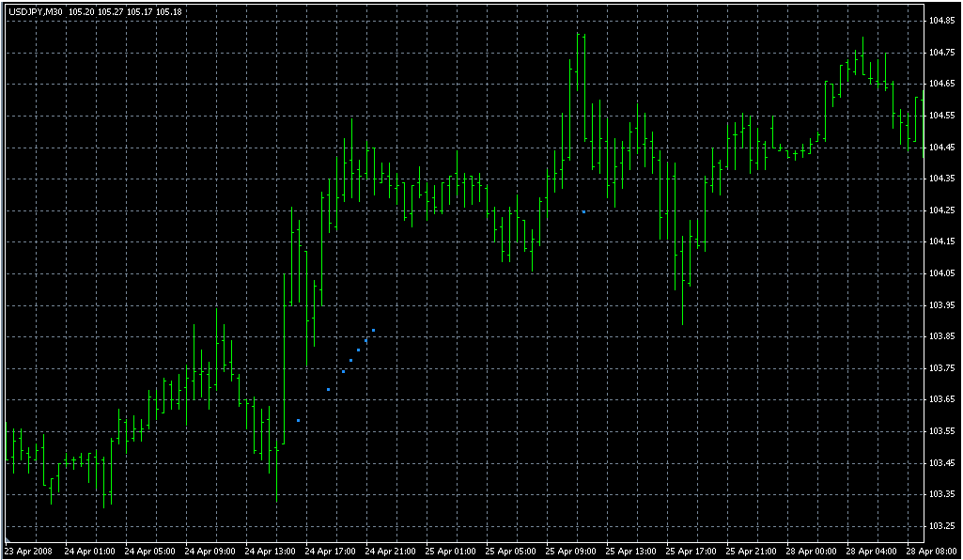Select the 25 Apr 17:00 time label
963x560 pixels.
[691, 551]
